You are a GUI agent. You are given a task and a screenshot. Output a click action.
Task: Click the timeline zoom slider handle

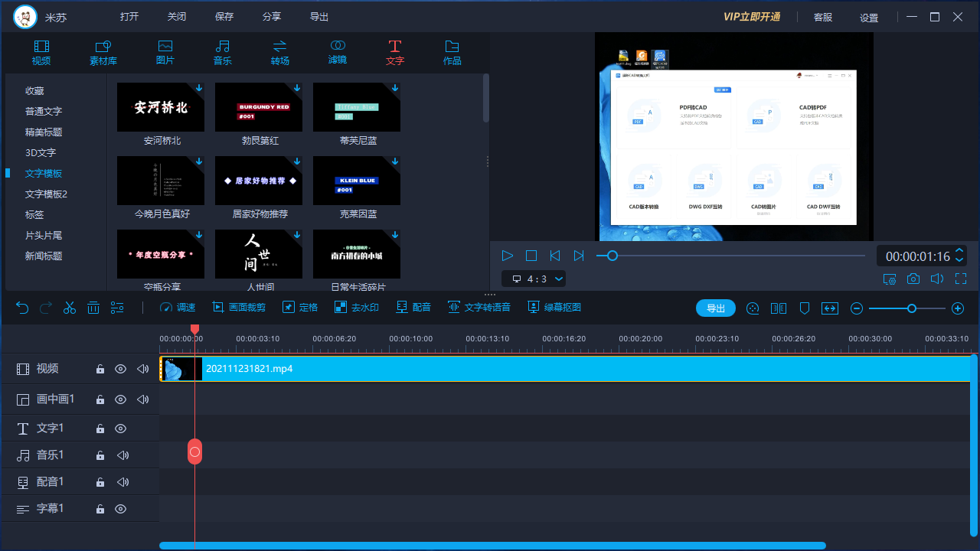pos(911,308)
